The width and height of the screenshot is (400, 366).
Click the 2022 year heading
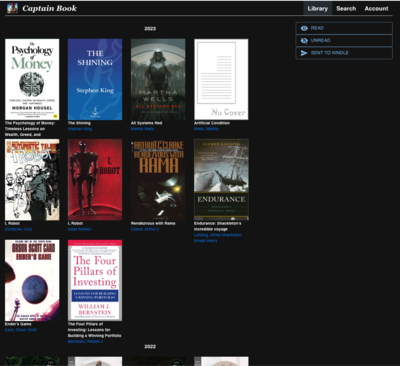pyautogui.click(x=150, y=347)
